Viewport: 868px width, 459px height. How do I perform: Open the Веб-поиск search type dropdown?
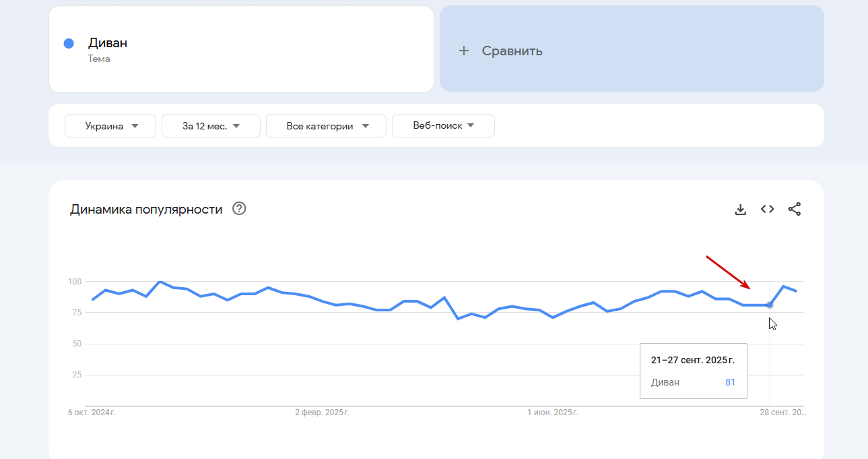pyautogui.click(x=443, y=126)
